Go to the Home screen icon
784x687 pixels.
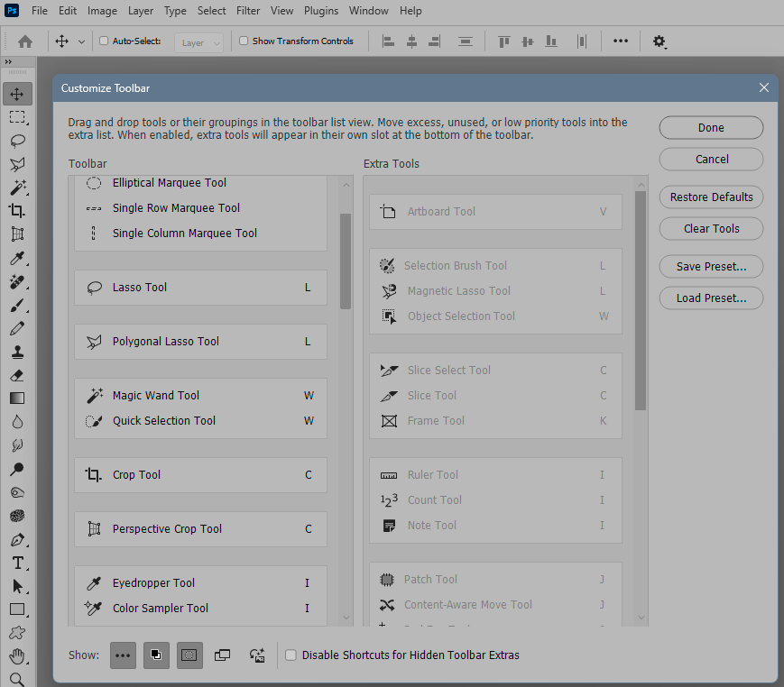25,41
